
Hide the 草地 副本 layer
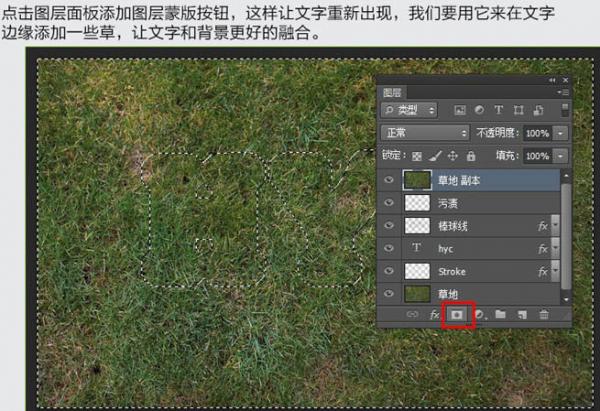[390, 180]
